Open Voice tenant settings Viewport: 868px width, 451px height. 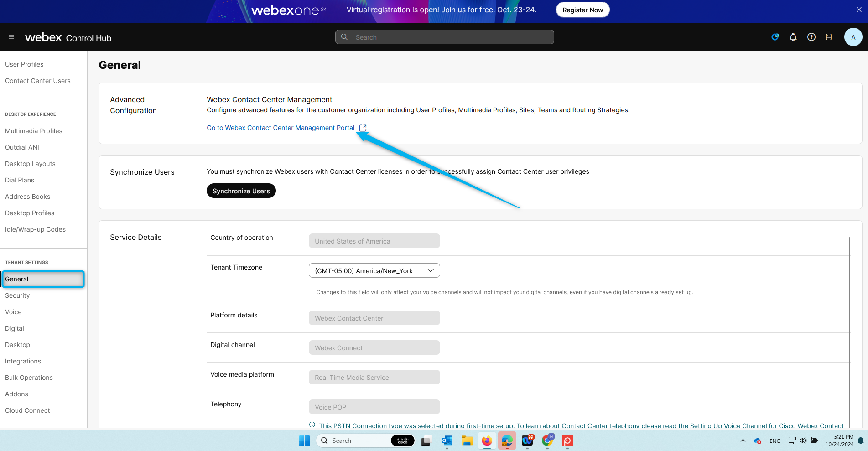pyautogui.click(x=13, y=312)
